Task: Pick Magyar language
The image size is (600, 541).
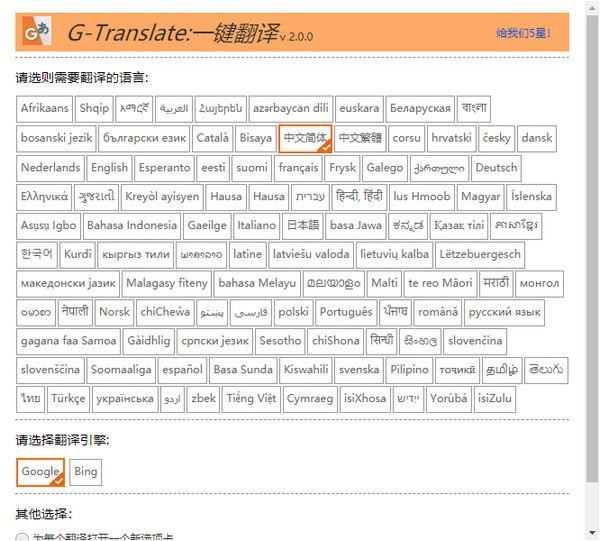Action: point(480,197)
